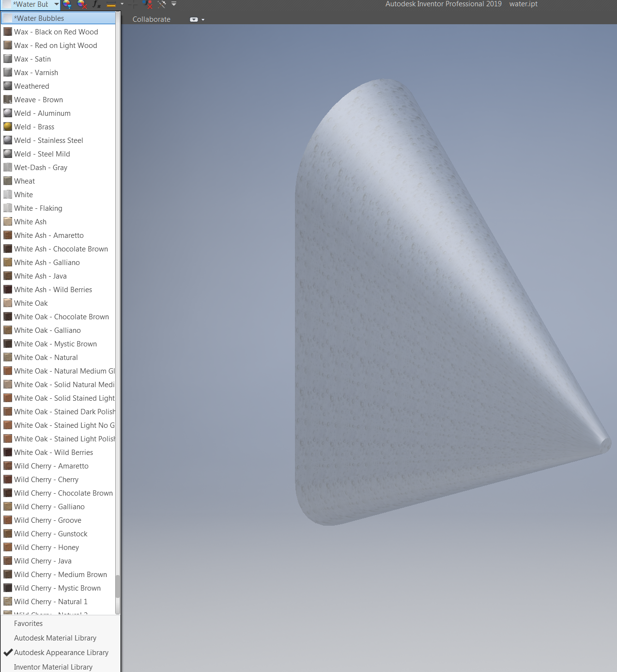617x672 pixels.
Task: Select White Oak - Galliano
Action: point(58,330)
